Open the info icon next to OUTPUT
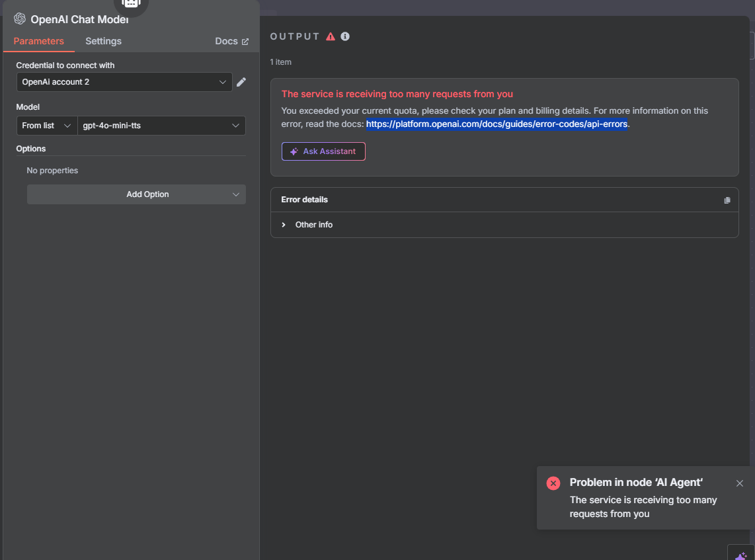The width and height of the screenshot is (755, 560). click(345, 36)
